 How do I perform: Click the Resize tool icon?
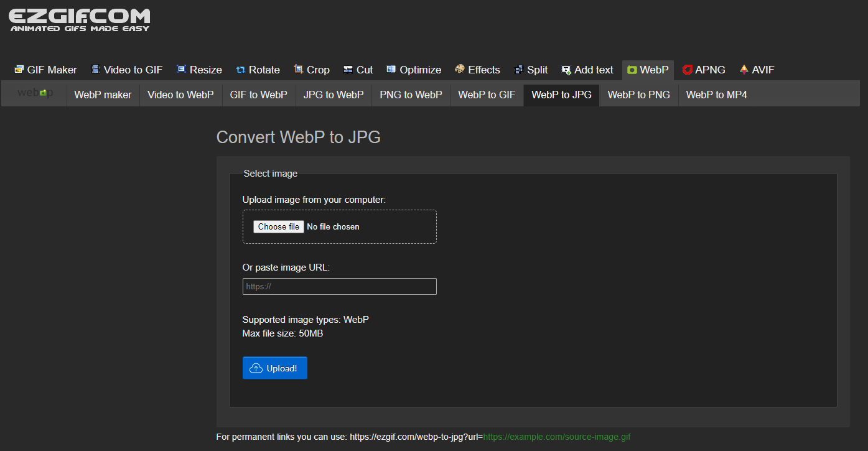[x=182, y=69]
